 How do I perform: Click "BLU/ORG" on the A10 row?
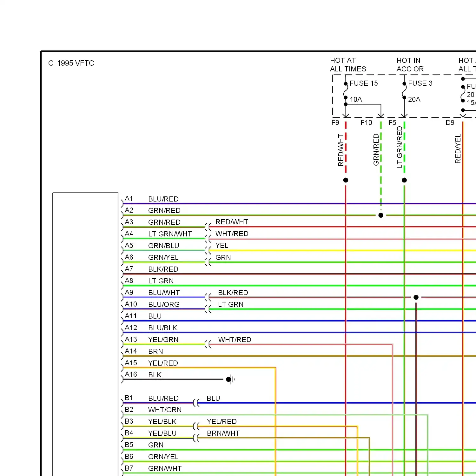point(164,304)
